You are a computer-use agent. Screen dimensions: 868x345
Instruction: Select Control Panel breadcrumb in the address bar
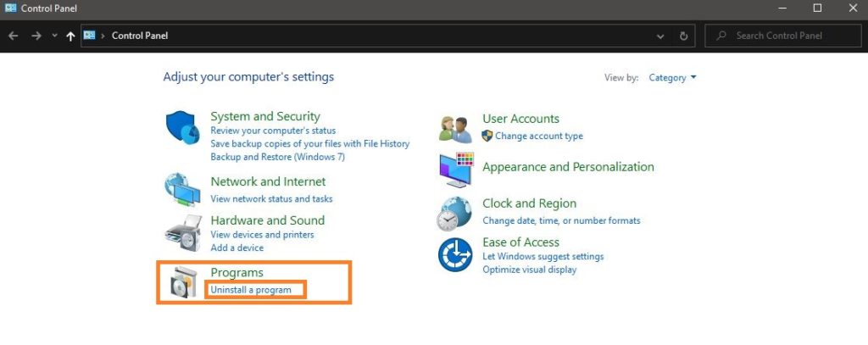click(x=140, y=36)
